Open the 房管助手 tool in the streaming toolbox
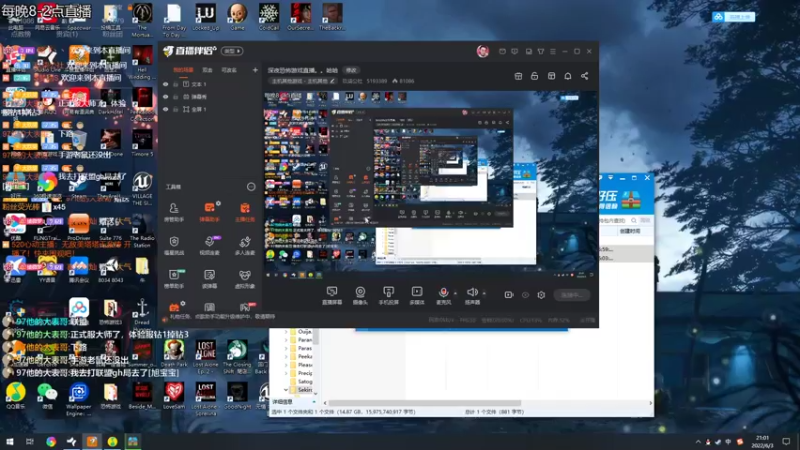Image resolution: width=800 pixels, height=450 pixels. point(174,212)
